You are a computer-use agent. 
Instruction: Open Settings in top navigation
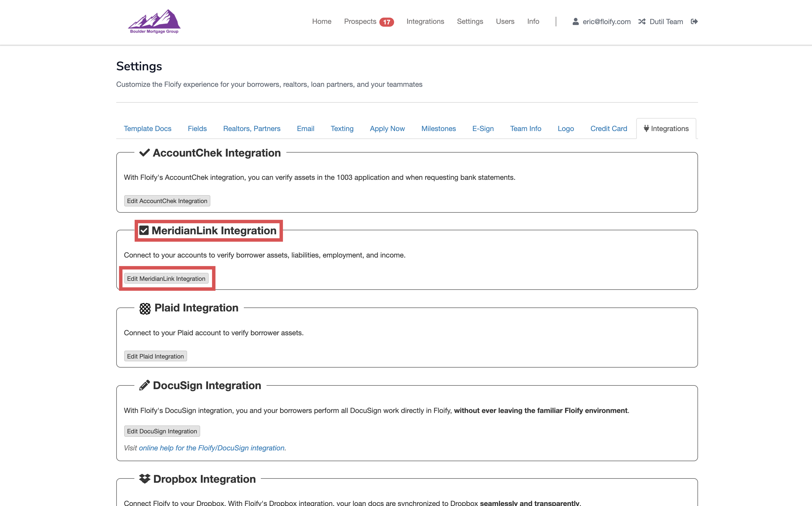pos(470,22)
